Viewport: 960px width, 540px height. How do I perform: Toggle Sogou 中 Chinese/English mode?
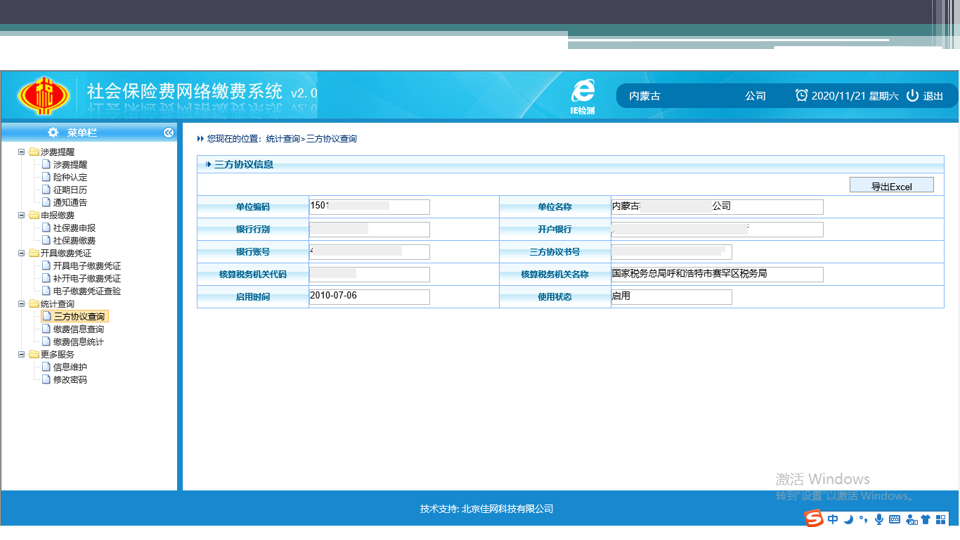[833, 519]
